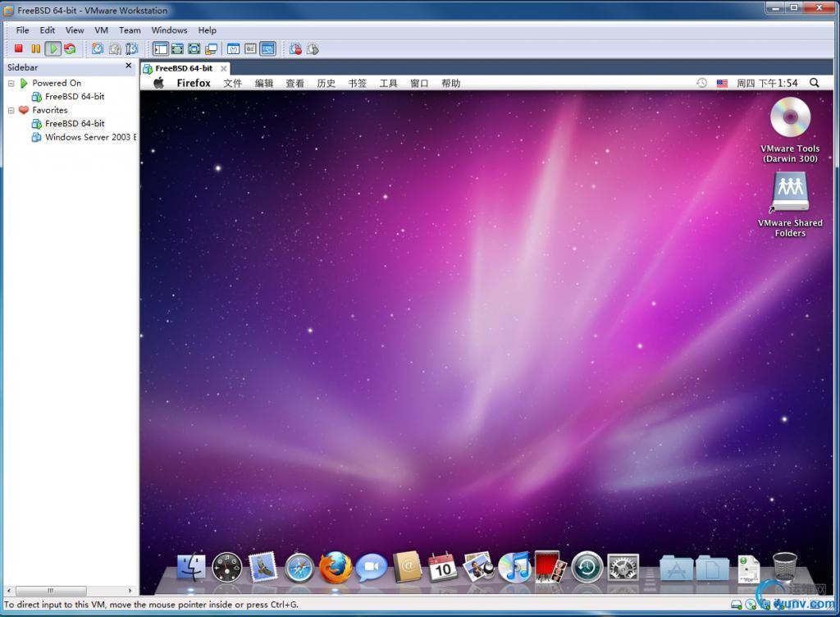
Task: Open iChat from the Dock
Action: 372,567
